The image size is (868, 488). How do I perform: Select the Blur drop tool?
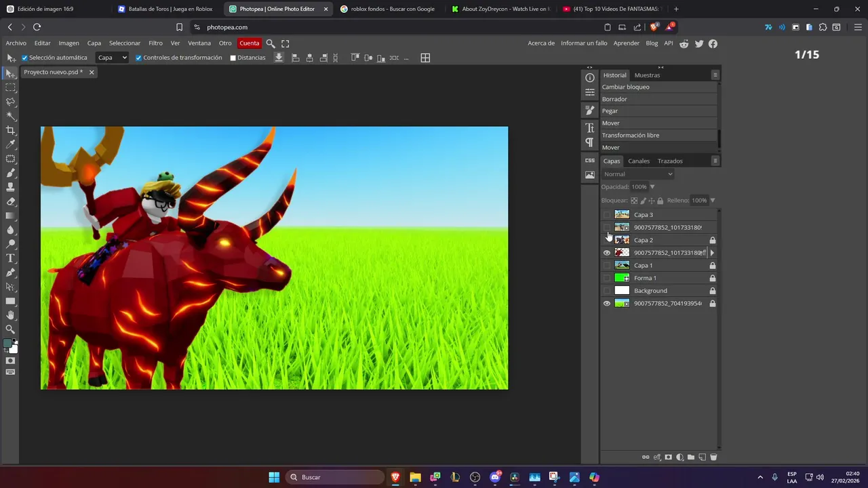(10, 230)
